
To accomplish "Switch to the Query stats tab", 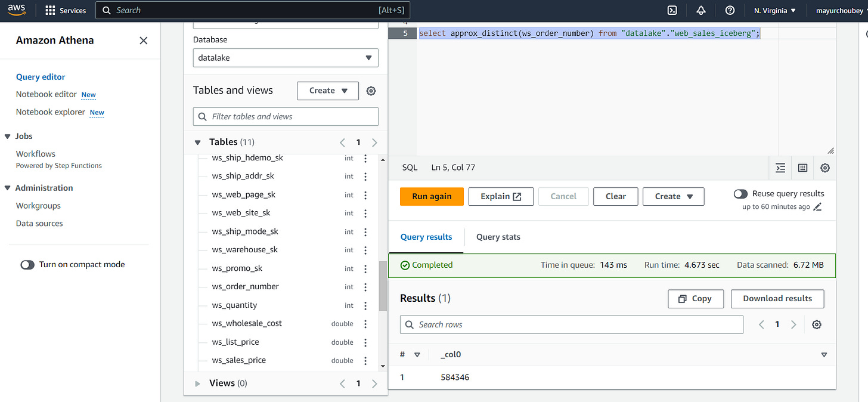I will click(x=498, y=237).
